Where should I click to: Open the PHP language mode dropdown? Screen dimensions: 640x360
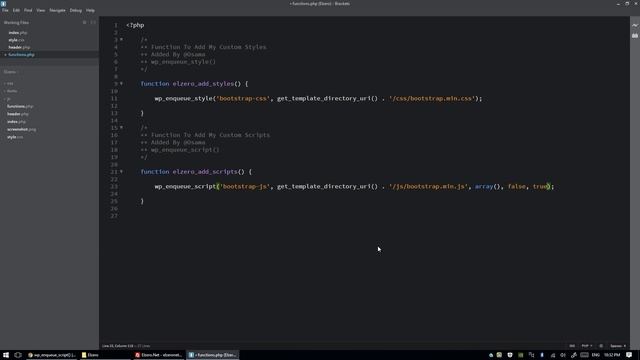tap(587, 346)
